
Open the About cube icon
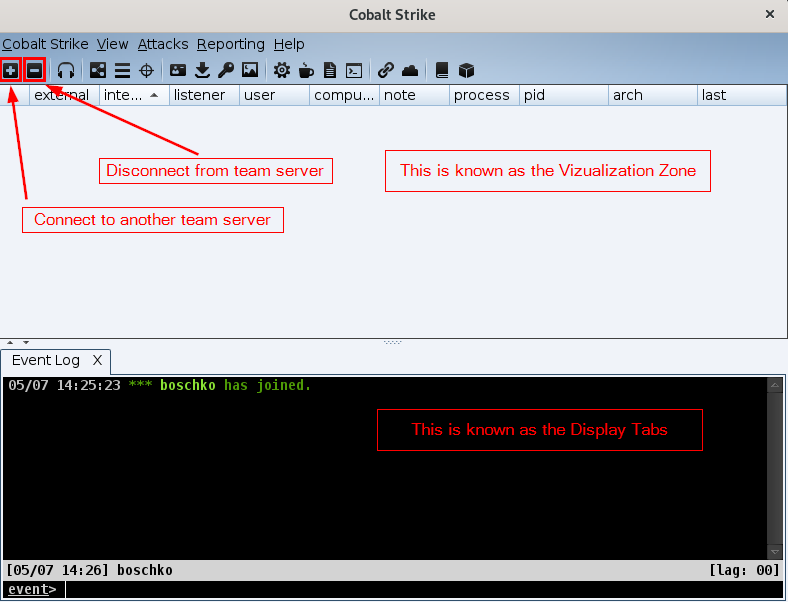click(x=466, y=70)
